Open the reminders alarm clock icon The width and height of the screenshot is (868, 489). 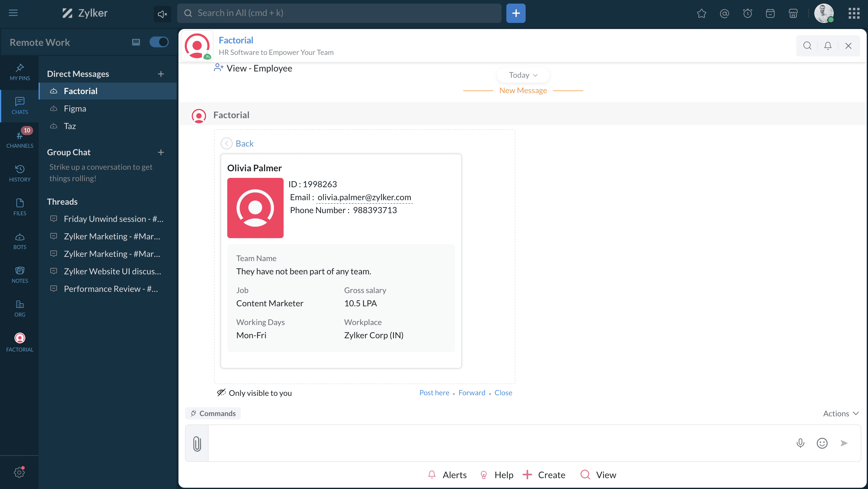(747, 14)
